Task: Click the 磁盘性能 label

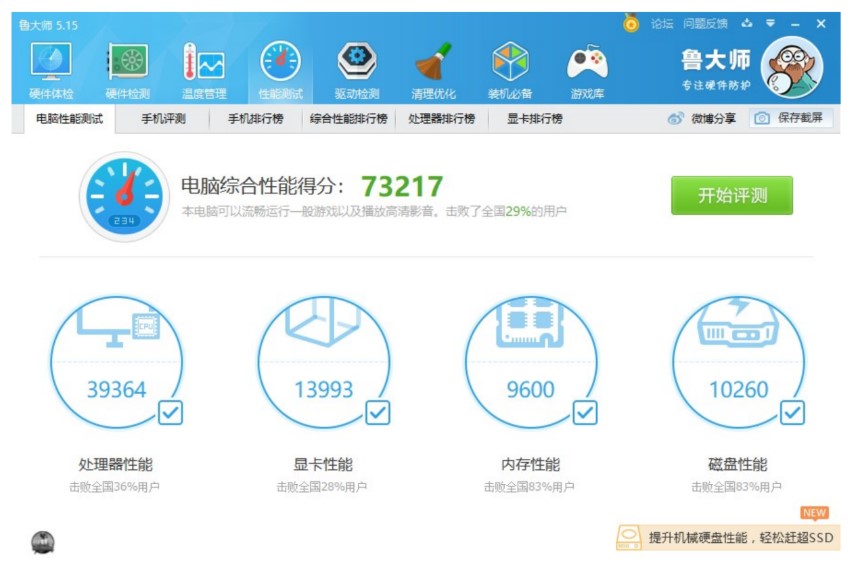Action: point(738,465)
